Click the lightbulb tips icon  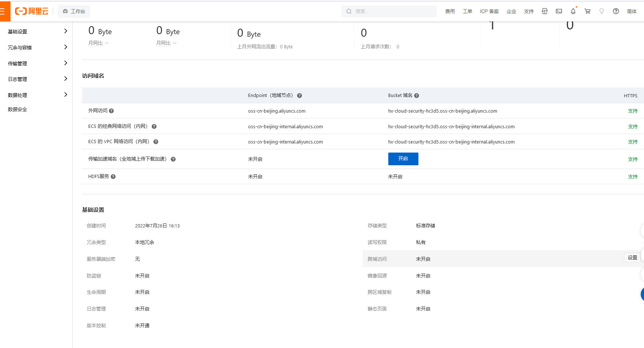[602, 11]
